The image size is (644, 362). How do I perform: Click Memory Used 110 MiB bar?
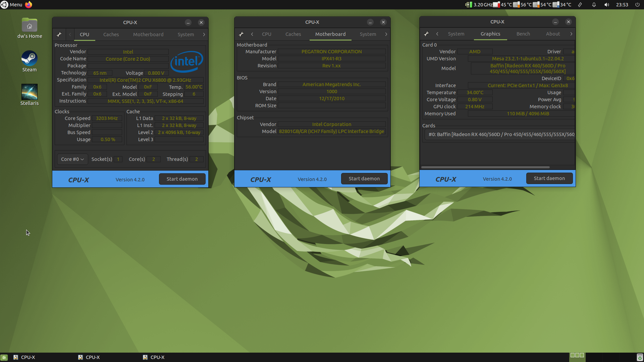(522, 114)
